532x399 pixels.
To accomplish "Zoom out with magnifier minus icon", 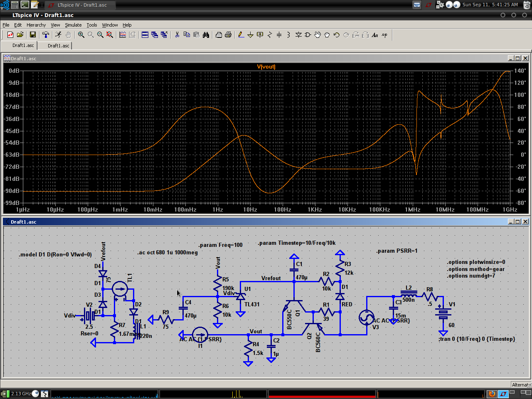I will pyautogui.click(x=100, y=35).
